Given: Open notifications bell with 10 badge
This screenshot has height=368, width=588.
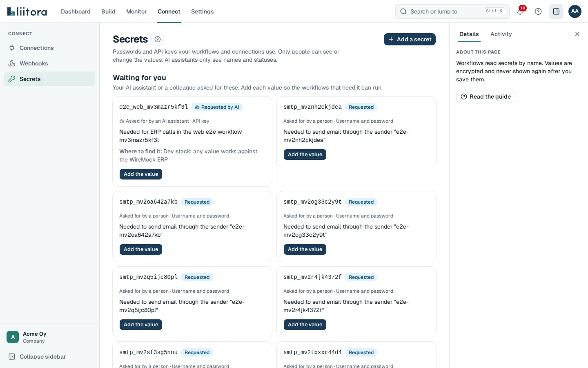Looking at the screenshot, I should point(520,11).
